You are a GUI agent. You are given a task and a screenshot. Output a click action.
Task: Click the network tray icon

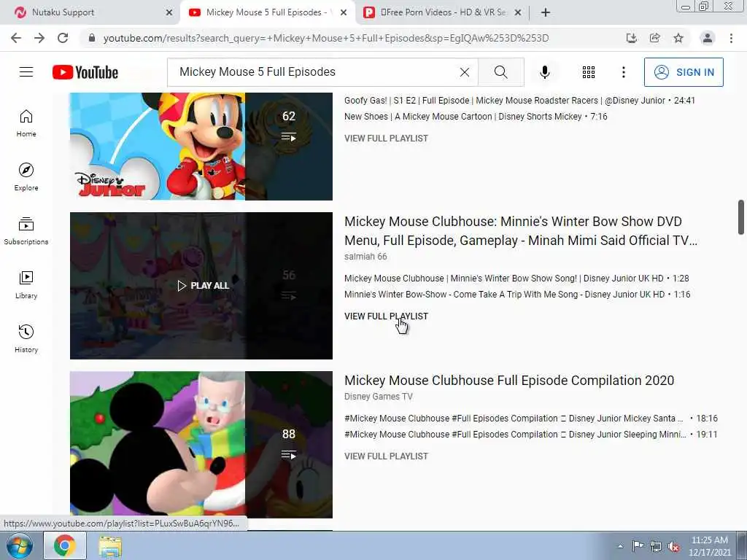point(656,547)
